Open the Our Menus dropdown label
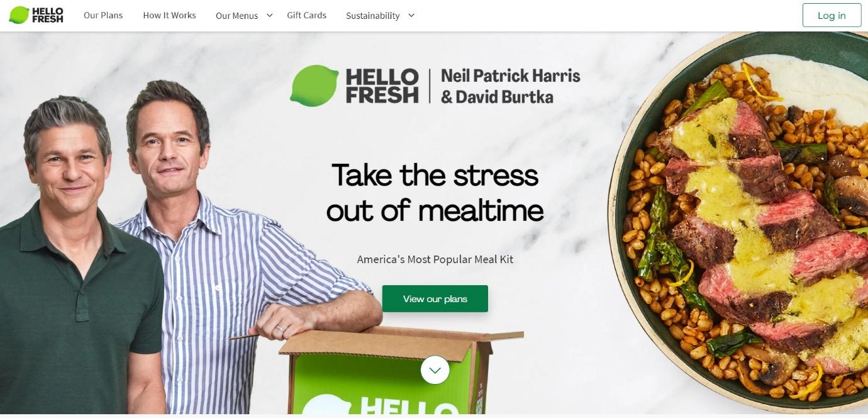 (236, 16)
